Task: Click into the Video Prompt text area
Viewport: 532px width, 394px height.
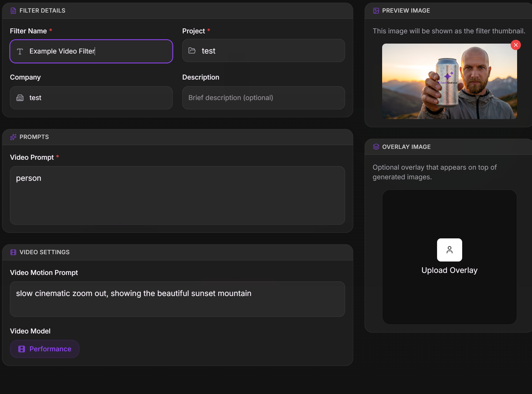Action: (x=177, y=195)
